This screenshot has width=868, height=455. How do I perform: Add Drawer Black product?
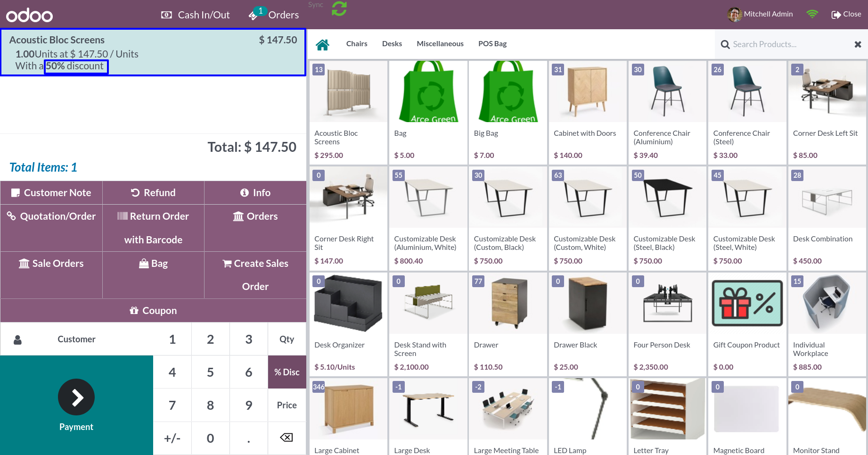pos(588,324)
